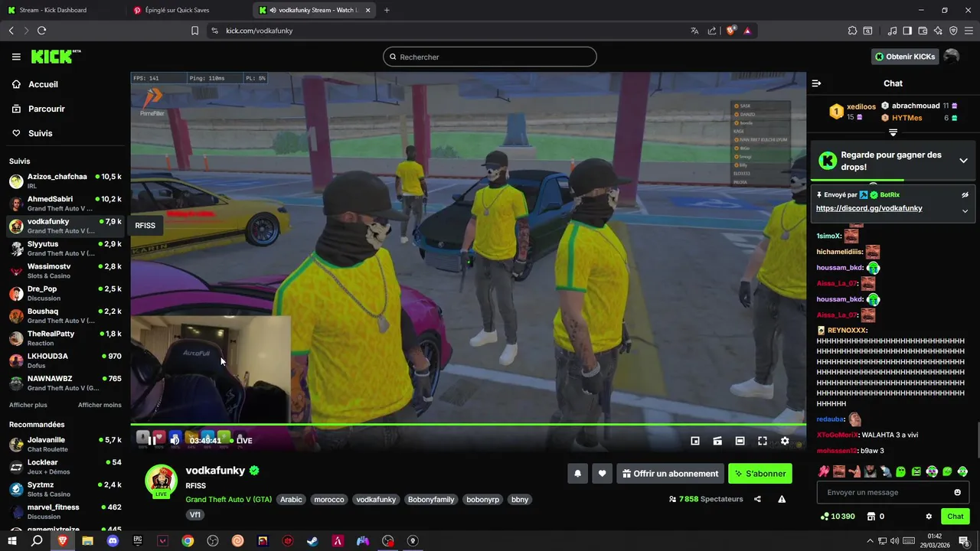
Task: Reload the page
Action: [41, 31]
